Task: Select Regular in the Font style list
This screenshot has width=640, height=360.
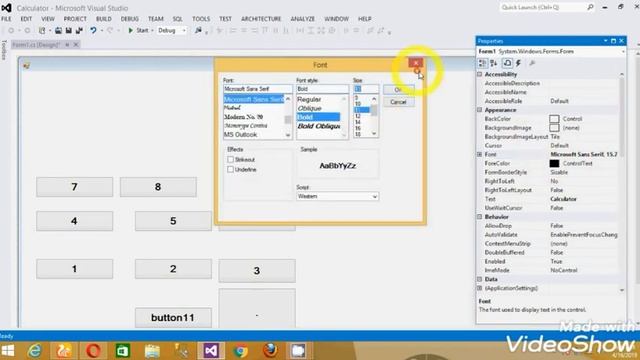Action: coord(309,99)
